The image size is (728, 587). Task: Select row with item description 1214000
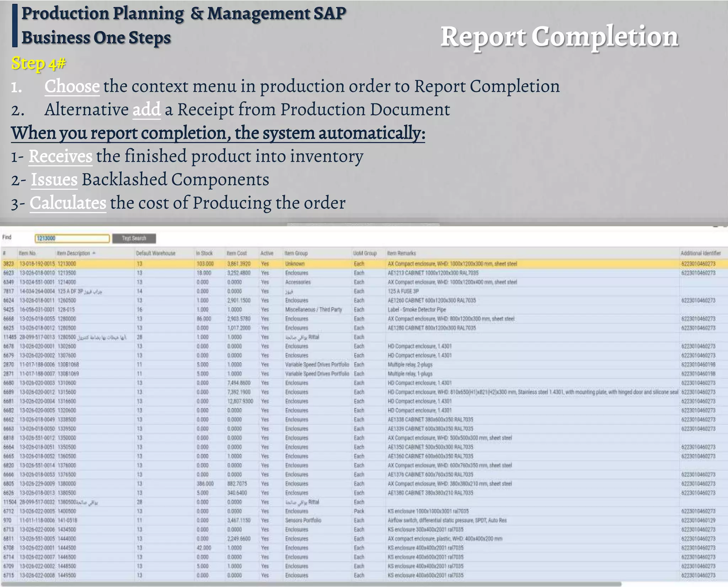(x=364, y=282)
